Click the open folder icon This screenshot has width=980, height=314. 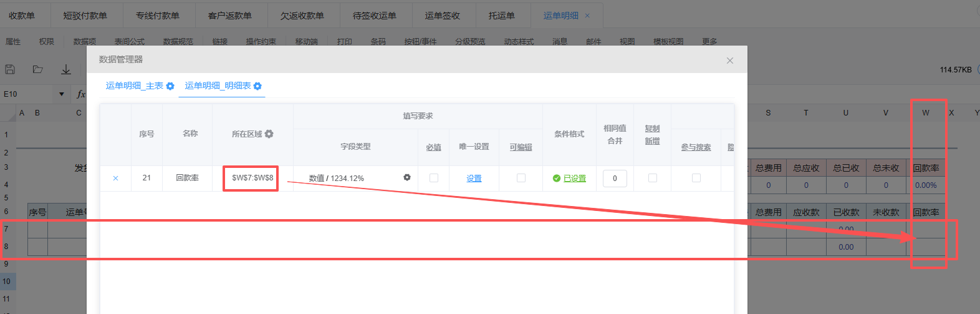tap(38, 69)
